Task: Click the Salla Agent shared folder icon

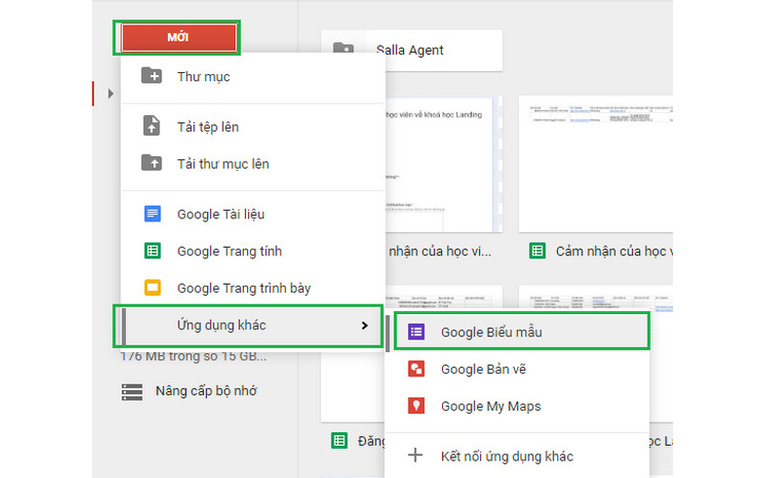Action: [343, 49]
